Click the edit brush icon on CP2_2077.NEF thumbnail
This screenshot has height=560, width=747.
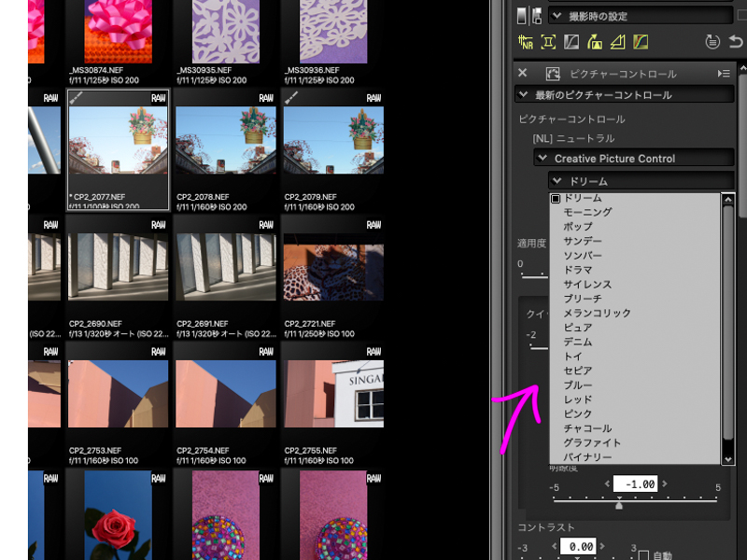pyautogui.click(x=76, y=98)
